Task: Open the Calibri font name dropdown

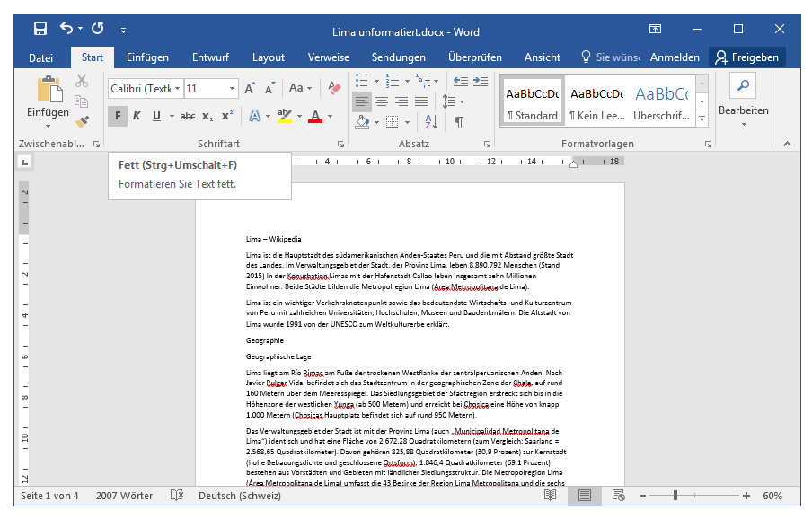Action: (x=177, y=89)
